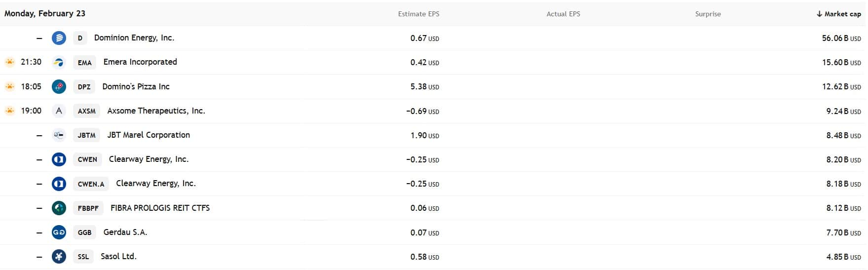Click the Axsome Therapeutics logo icon
868x270 pixels.
(59, 111)
